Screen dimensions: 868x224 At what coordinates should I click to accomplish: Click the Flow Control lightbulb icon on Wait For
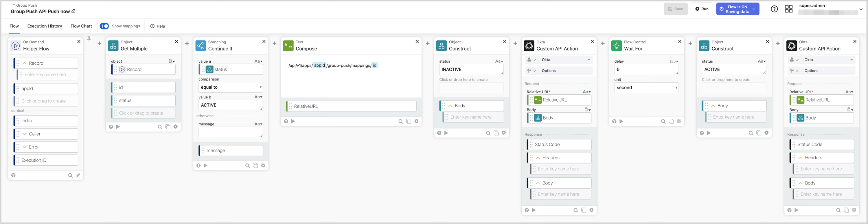[x=616, y=45]
